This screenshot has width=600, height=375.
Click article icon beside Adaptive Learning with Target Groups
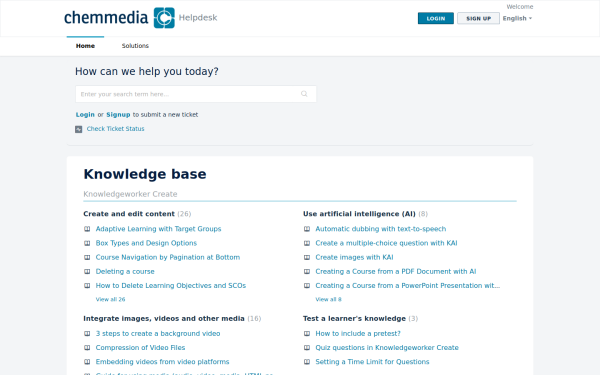[87, 229]
